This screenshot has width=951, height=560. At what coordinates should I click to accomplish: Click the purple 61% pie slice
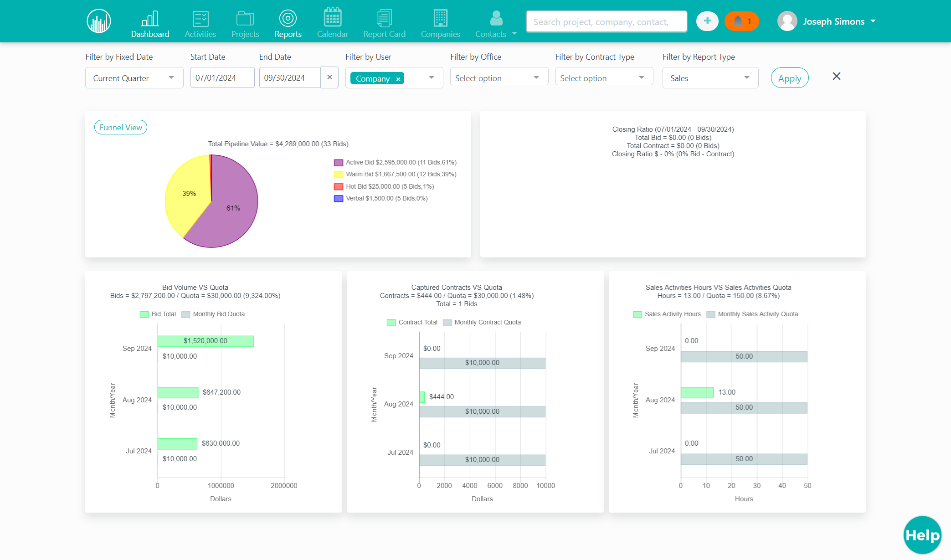coord(233,208)
